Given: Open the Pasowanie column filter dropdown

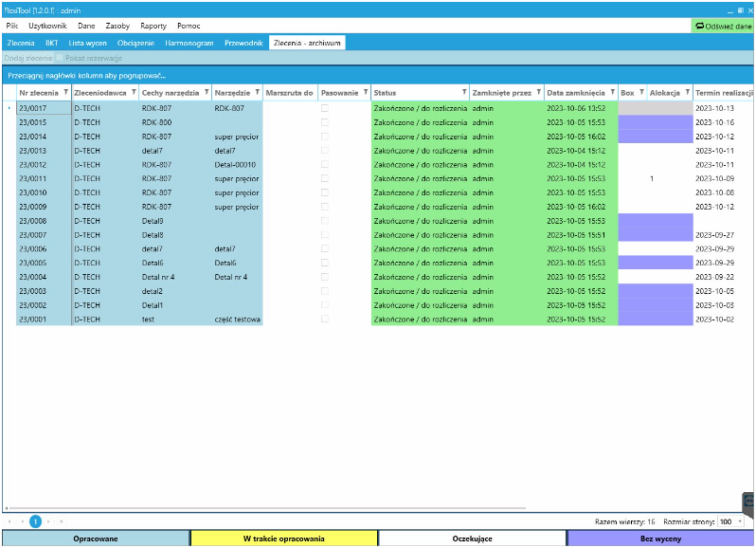Looking at the screenshot, I should 366,93.
